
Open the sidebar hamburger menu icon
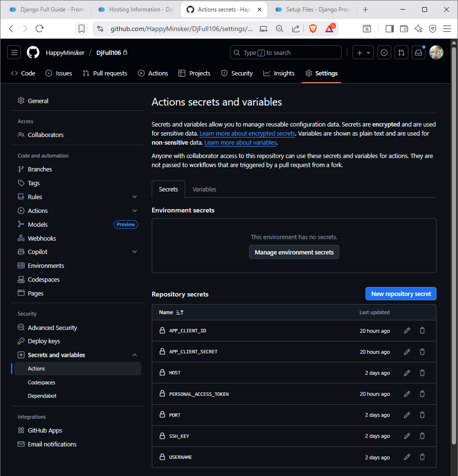click(14, 52)
